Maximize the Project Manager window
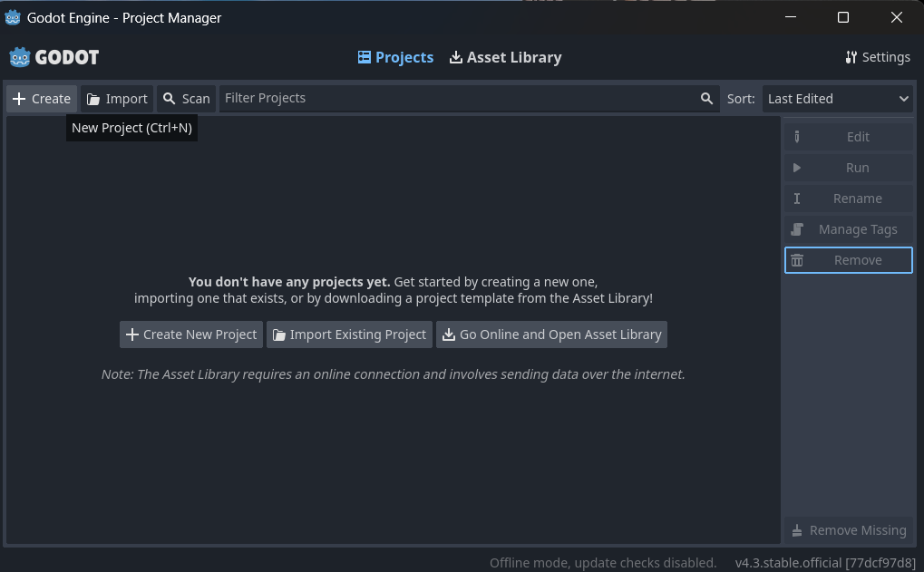Screen dimensions: 924x572 tap(843, 17)
